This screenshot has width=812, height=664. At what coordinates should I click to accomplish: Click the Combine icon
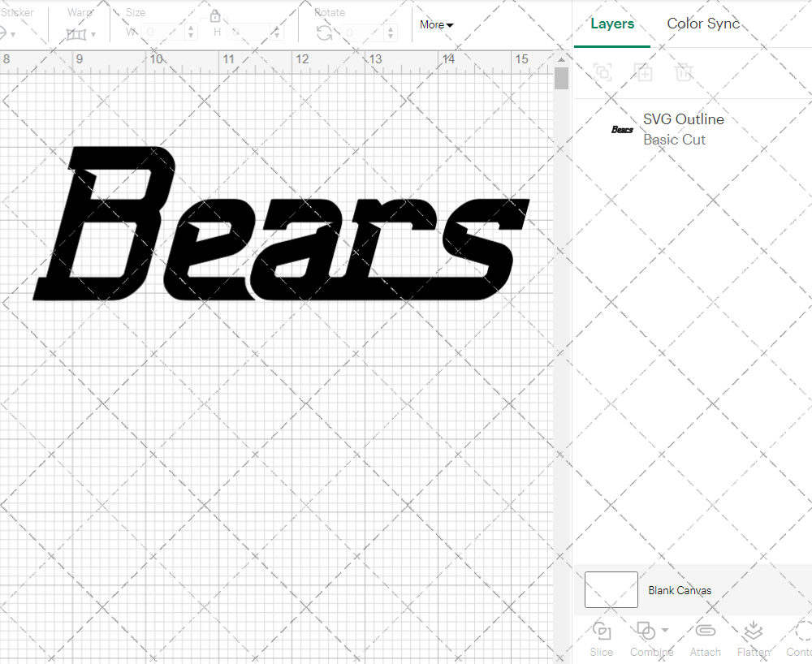point(646,632)
